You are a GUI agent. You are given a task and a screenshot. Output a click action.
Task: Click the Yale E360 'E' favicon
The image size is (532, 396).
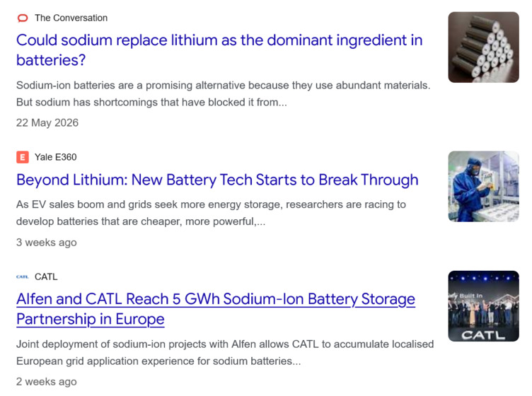coord(23,157)
